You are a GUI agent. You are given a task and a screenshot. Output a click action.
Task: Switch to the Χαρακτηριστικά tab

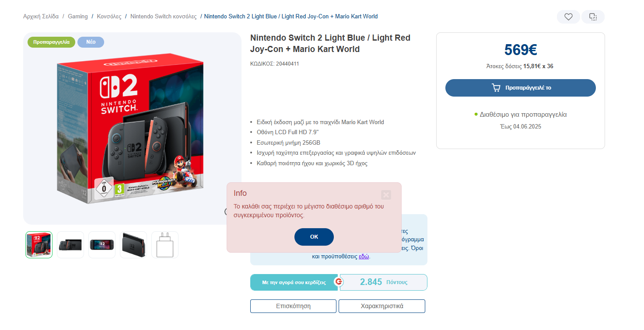click(382, 306)
